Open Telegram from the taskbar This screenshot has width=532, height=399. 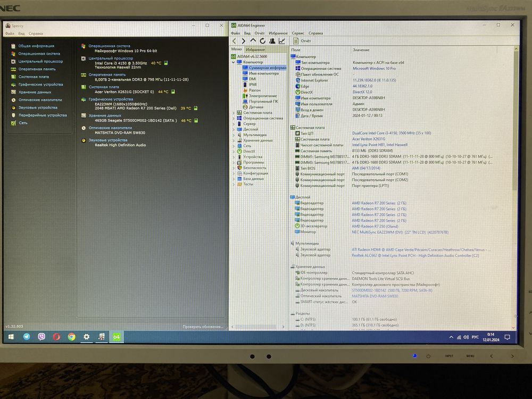27,337
